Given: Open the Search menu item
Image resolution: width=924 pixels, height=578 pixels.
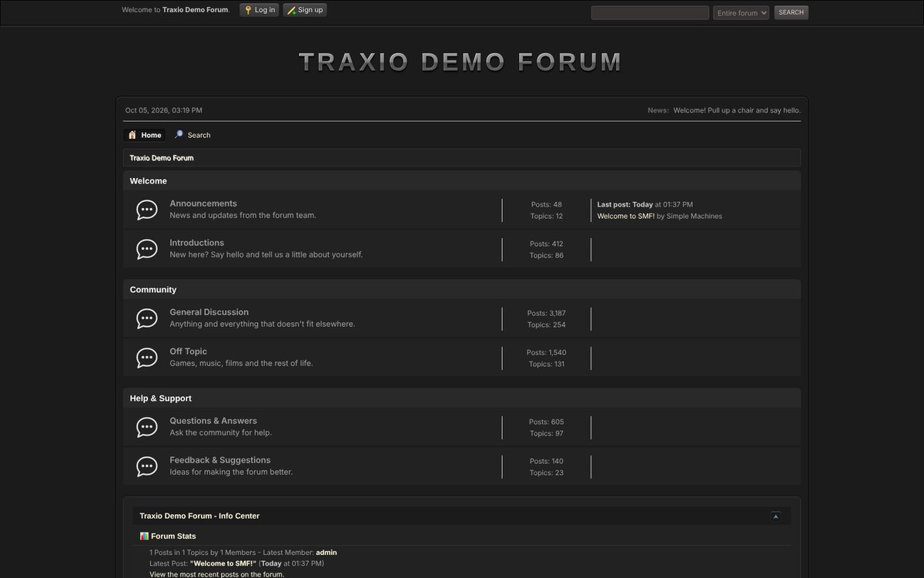Looking at the screenshot, I should pyautogui.click(x=192, y=135).
